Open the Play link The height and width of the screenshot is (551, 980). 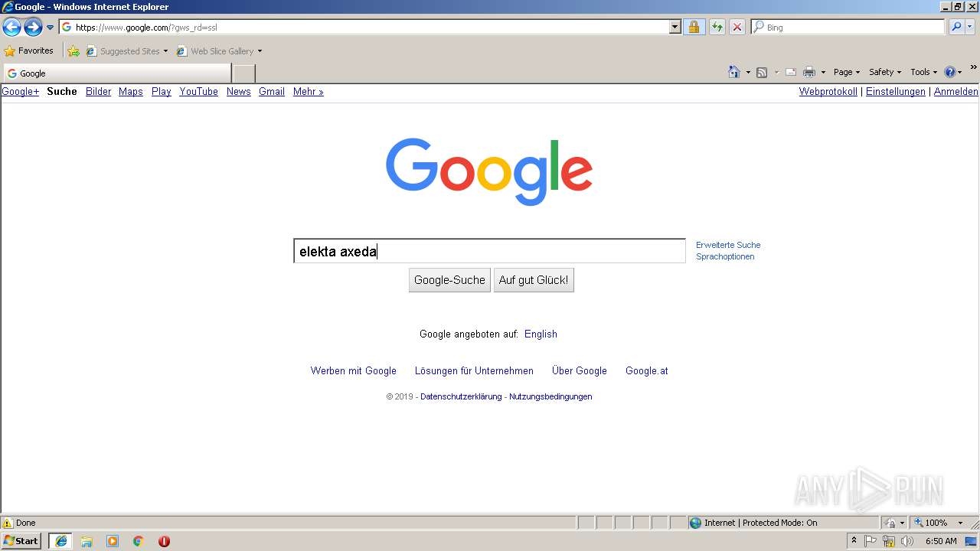pyautogui.click(x=161, y=91)
